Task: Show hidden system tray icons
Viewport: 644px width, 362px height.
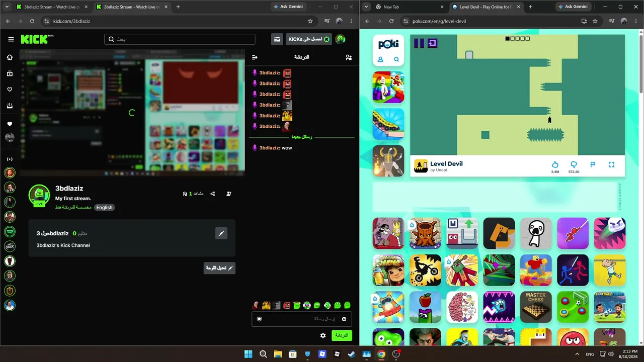Action: click(x=577, y=354)
